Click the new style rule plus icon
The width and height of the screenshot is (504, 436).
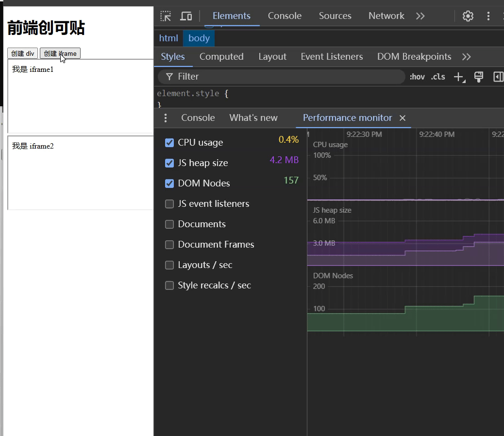(459, 77)
